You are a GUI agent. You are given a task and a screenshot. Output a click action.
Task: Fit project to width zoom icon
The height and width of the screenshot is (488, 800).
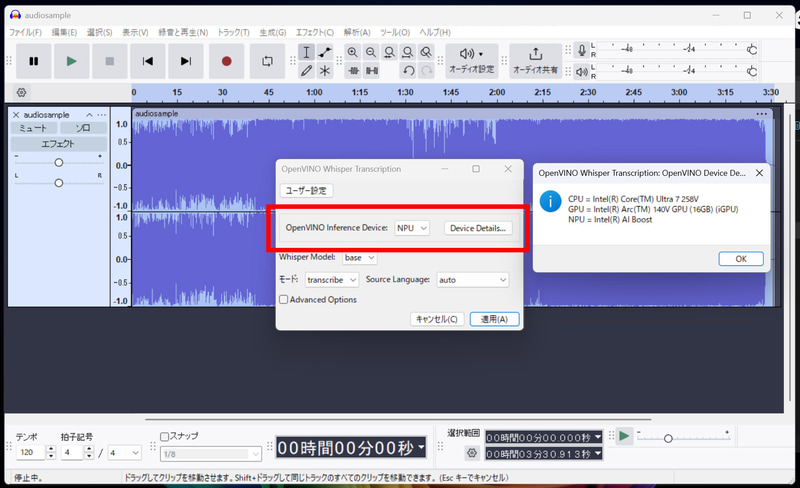408,52
